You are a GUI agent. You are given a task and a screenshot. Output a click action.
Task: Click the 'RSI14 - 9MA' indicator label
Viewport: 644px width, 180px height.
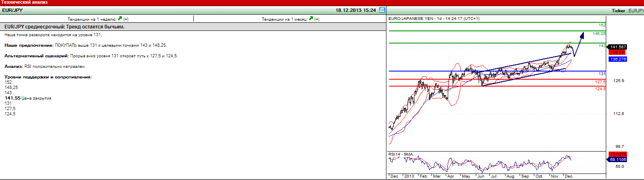tap(401, 154)
